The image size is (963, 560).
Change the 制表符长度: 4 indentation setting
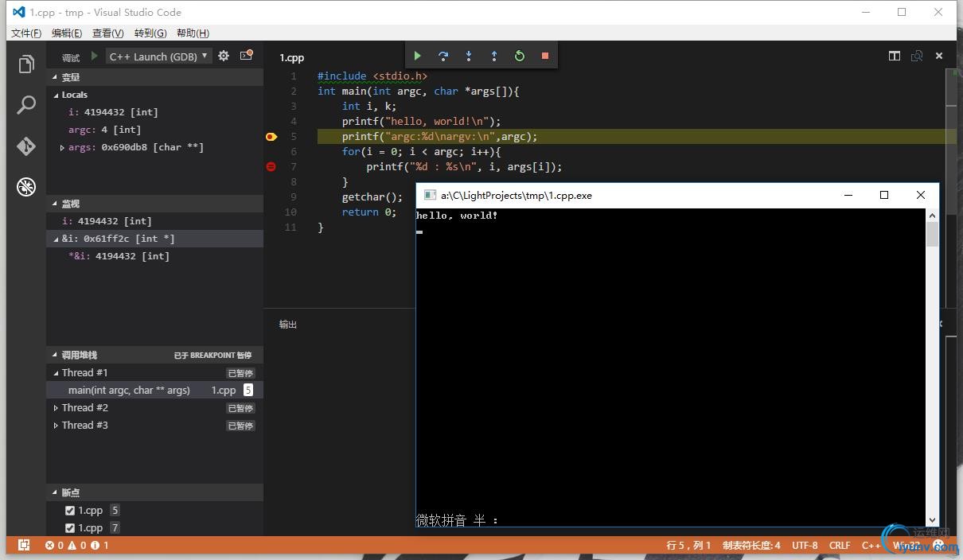pos(751,546)
